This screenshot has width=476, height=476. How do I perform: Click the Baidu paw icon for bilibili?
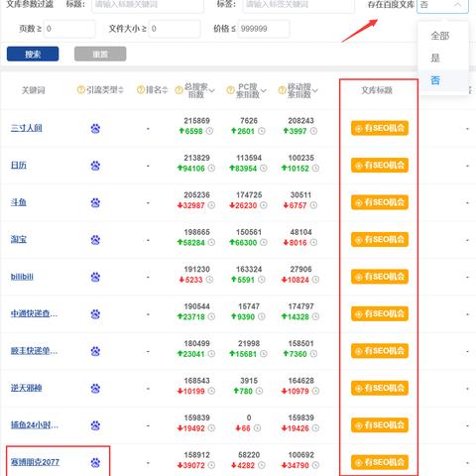(95, 277)
